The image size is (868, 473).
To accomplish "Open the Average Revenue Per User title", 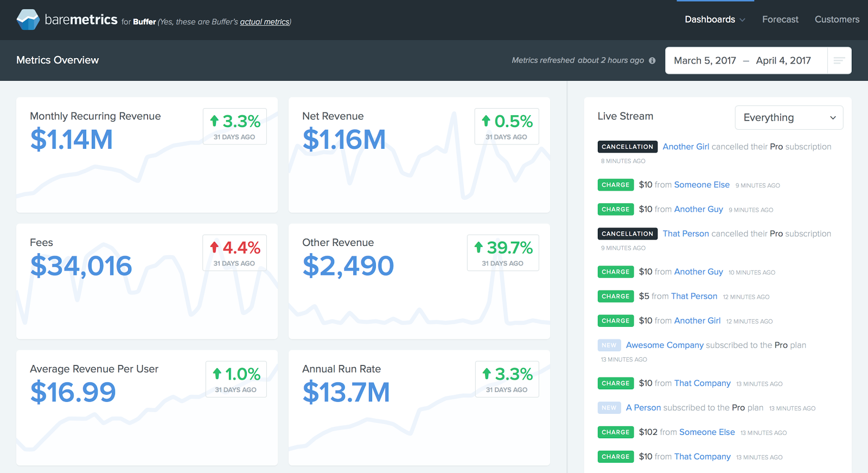I will pyautogui.click(x=94, y=369).
